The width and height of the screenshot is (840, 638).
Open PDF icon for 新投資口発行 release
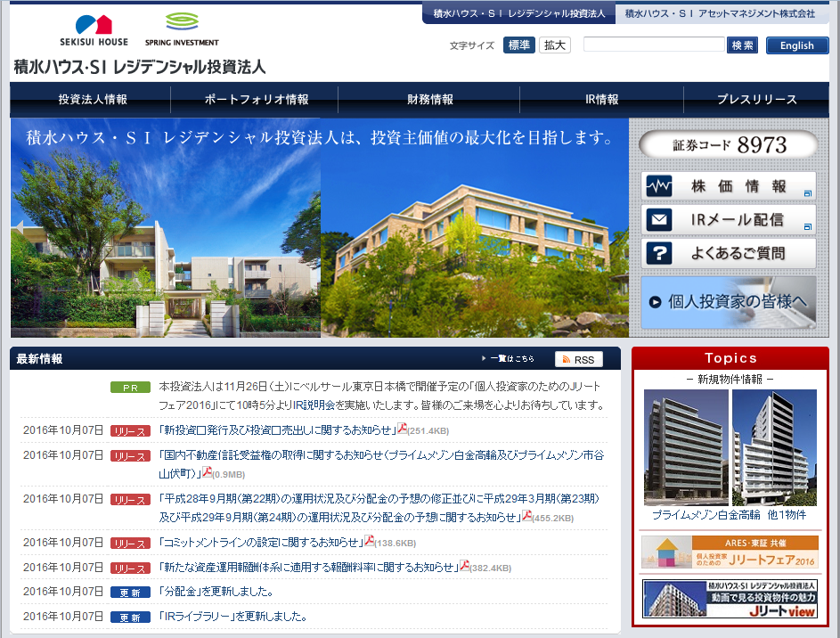pos(402,429)
